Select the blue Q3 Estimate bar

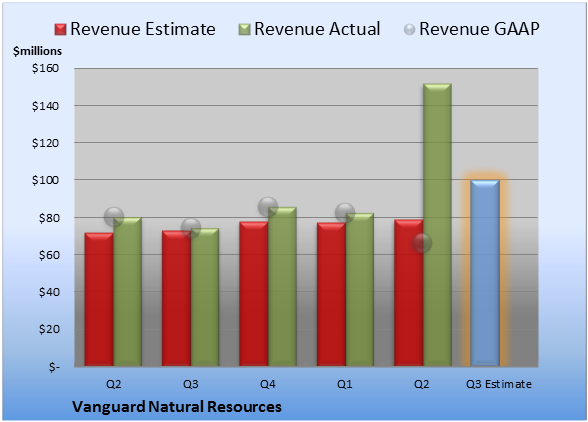point(485,273)
